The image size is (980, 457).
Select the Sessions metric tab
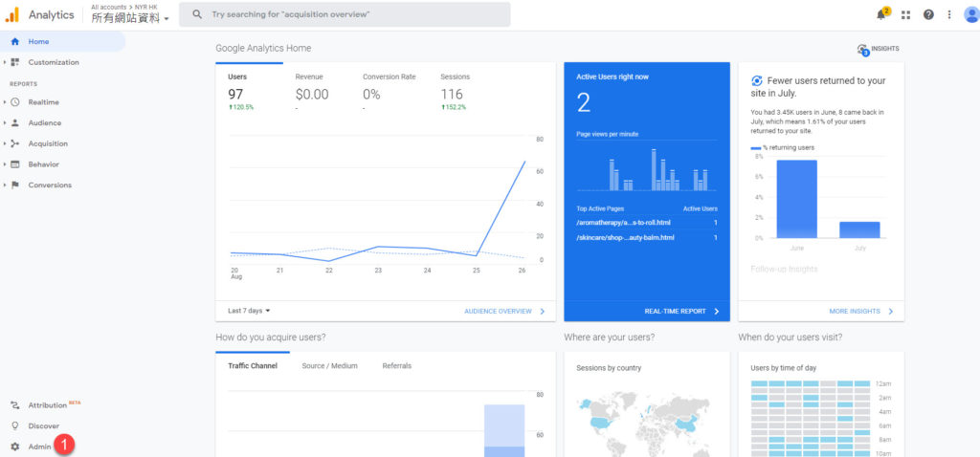click(455, 76)
